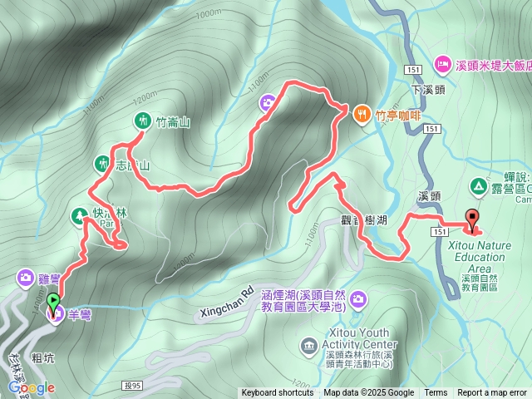The width and height of the screenshot is (532, 399).
Task: Open the 志騰山 hiking peak marker
Action: click(102, 165)
